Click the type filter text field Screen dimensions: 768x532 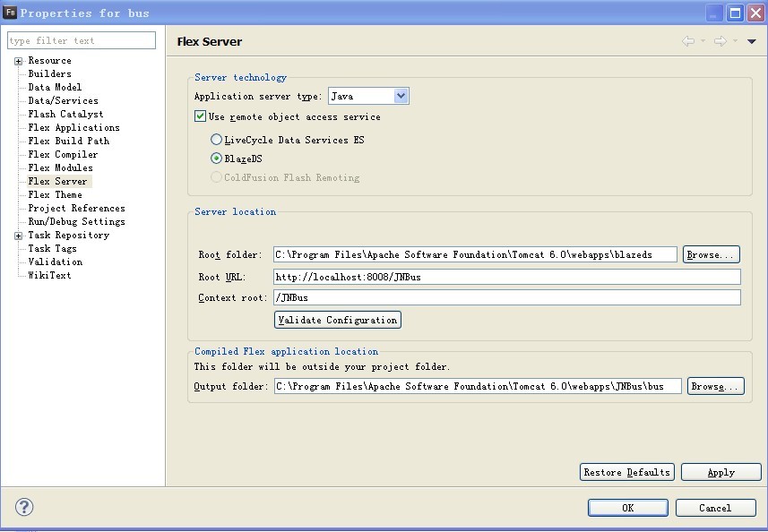pyautogui.click(x=82, y=40)
